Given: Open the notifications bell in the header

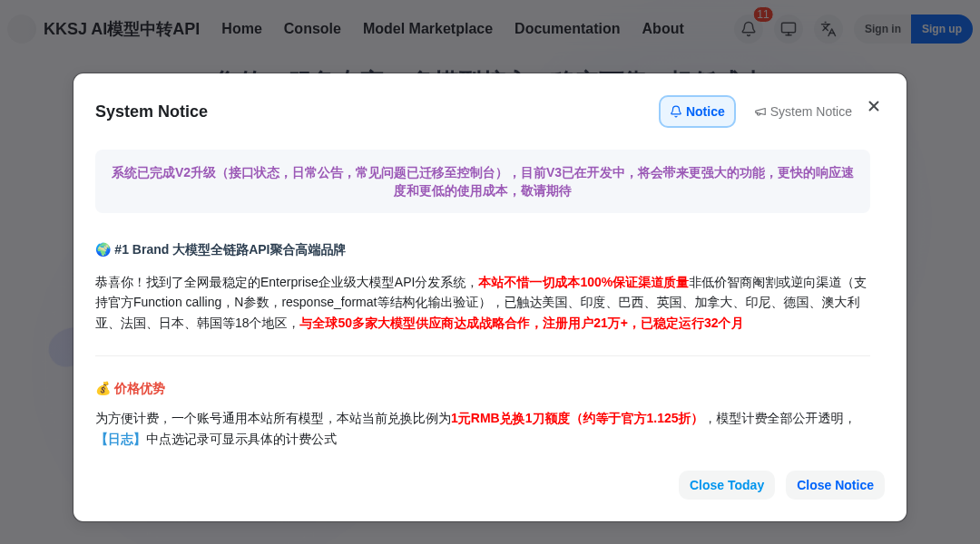Looking at the screenshot, I should (x=749, y=29).
